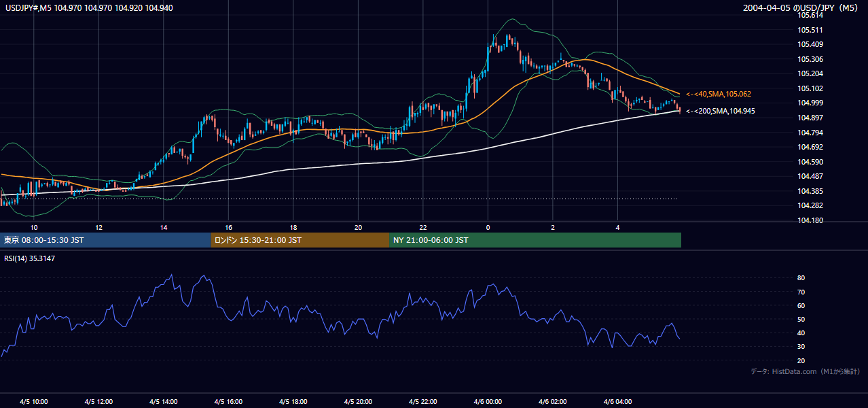Click price axis value 104.692
This screenshot has height=408, width=868.
(x=810, y=147)
